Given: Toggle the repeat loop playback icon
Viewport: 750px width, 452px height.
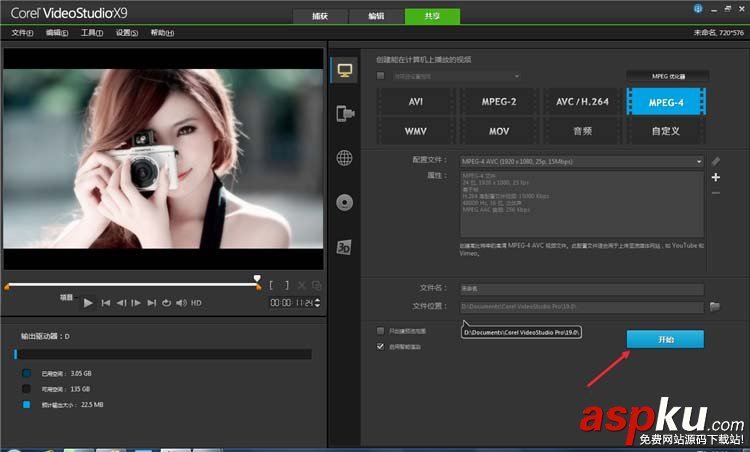Looking at the screenshot, I should pyautogui.click(x=166, y=303).
